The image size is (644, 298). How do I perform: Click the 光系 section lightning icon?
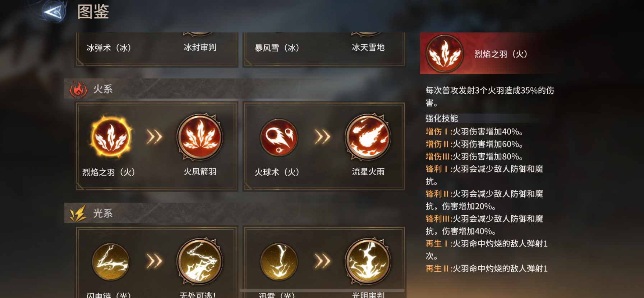click(78, 213)
